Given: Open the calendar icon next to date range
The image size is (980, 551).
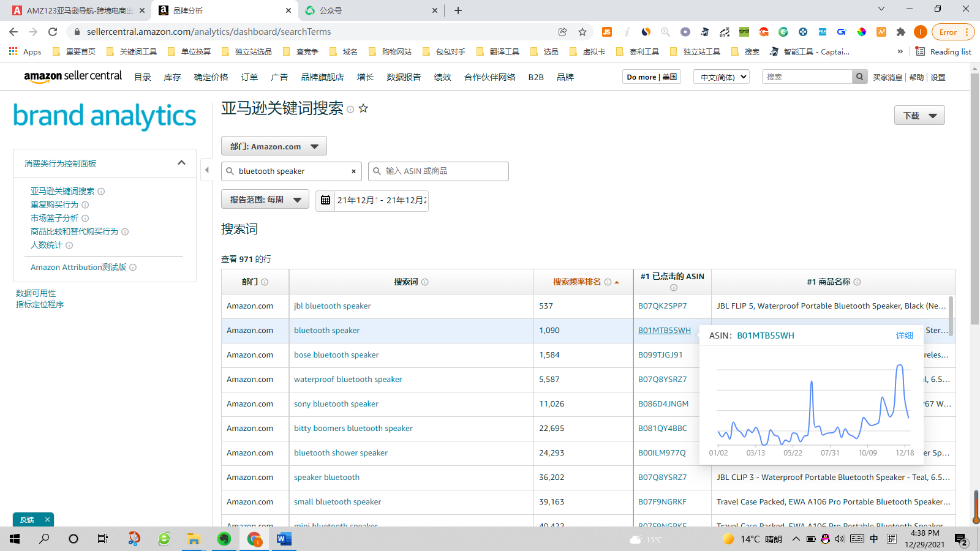Looking at the screenshot, I should coord(325,200).
